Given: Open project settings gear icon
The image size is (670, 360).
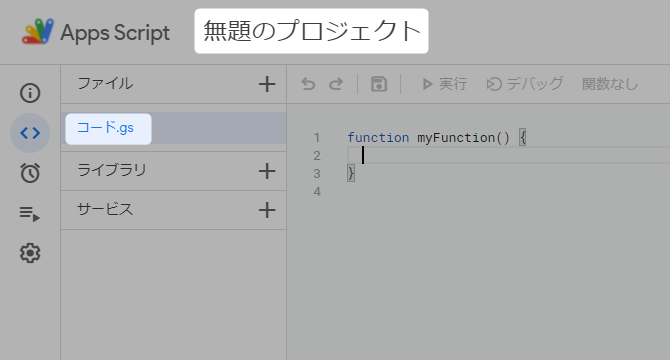Looking at the screenshot, I should coord(30,253).
